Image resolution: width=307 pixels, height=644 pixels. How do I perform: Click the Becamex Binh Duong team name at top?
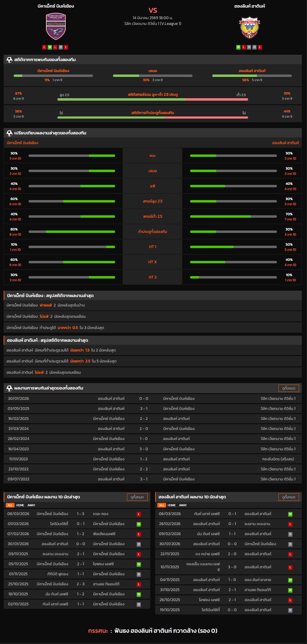(x=56, y=6)
